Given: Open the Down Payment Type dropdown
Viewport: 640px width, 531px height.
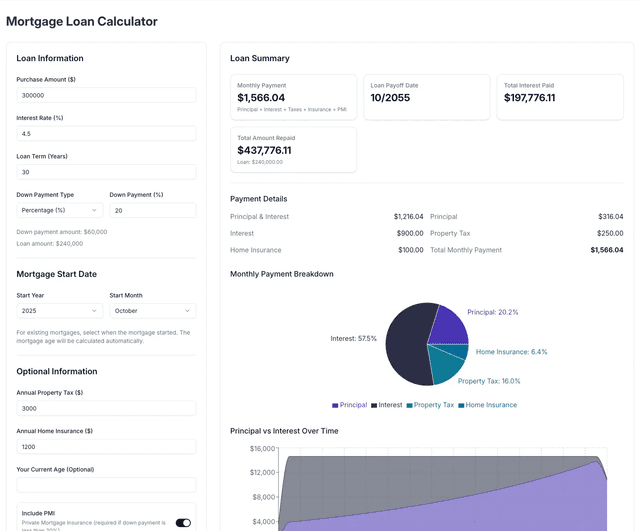Looking at the screenshot, I should coord(60,210).
